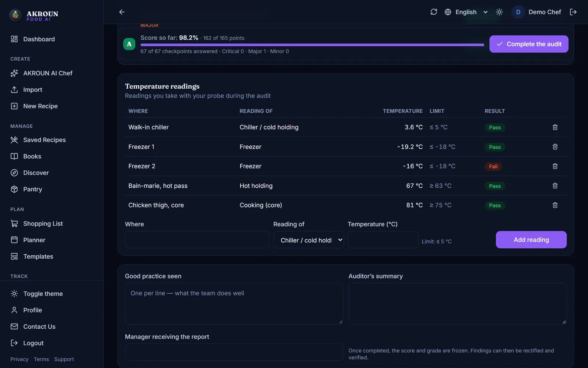The height and width of the screenshot is (368, 588).
Task: Toggle the sun theme icon in header
Action: coord(499,12)
